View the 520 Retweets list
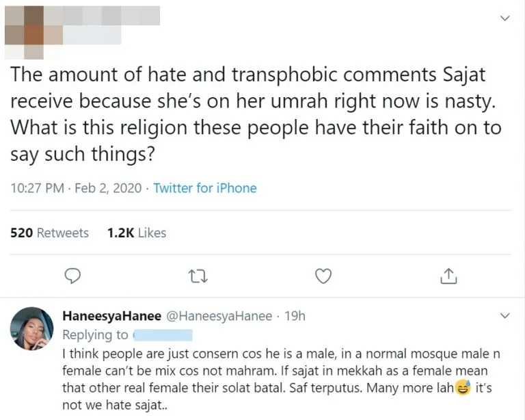Screen dimensions: 525x420 (x=50, y=233)
